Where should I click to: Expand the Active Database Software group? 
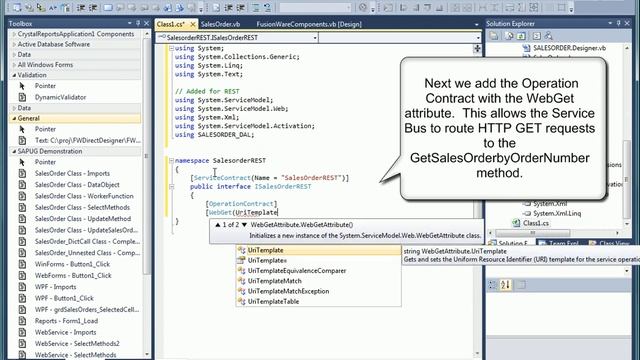click(x=14, y=44)
